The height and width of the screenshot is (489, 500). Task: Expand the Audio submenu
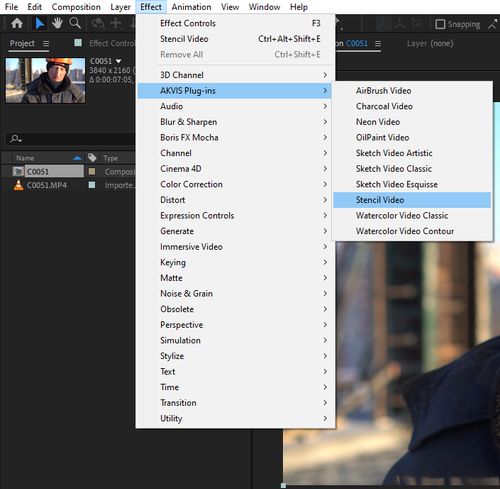(235, 106)
